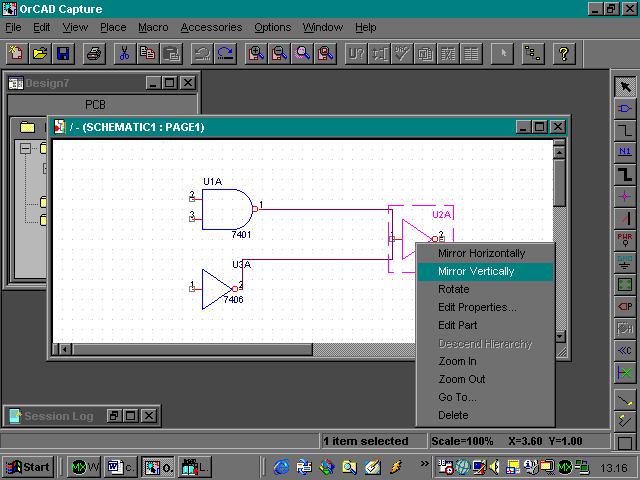Click the OrCAD Capture taskbar button
This screenshot has height=480, width=640.
coord(158,467)
